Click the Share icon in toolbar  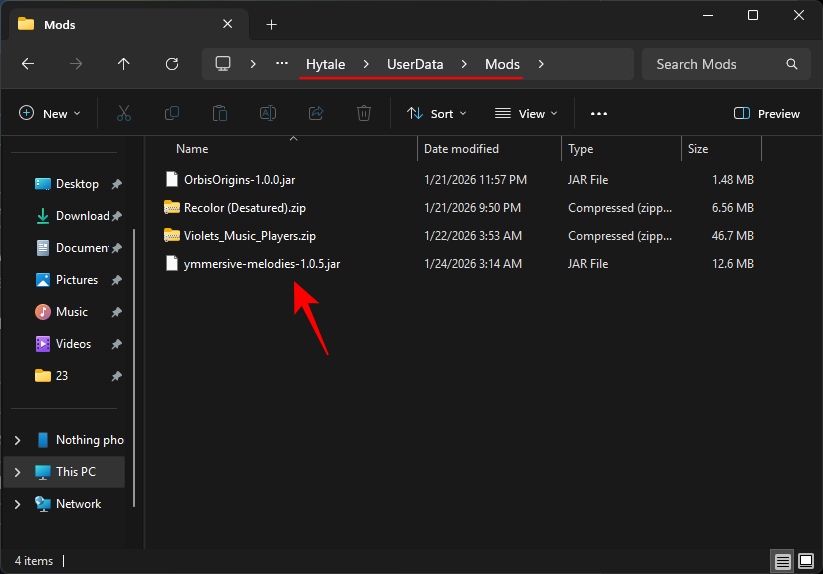click(316, 114)
